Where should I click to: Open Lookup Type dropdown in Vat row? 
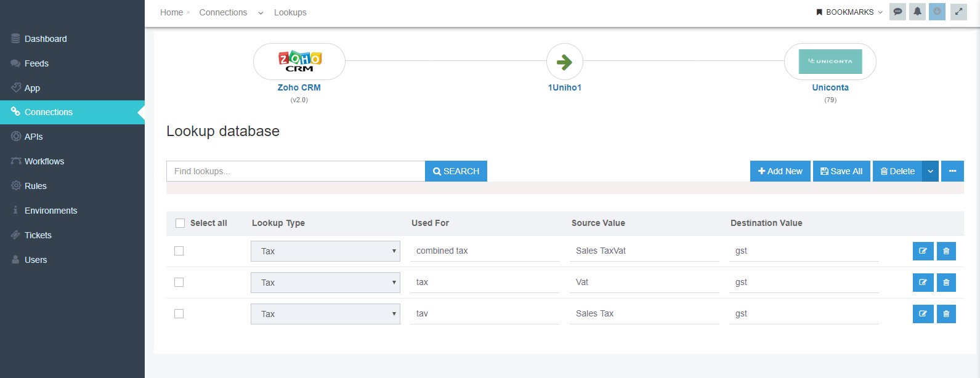(x=325, y=283)
